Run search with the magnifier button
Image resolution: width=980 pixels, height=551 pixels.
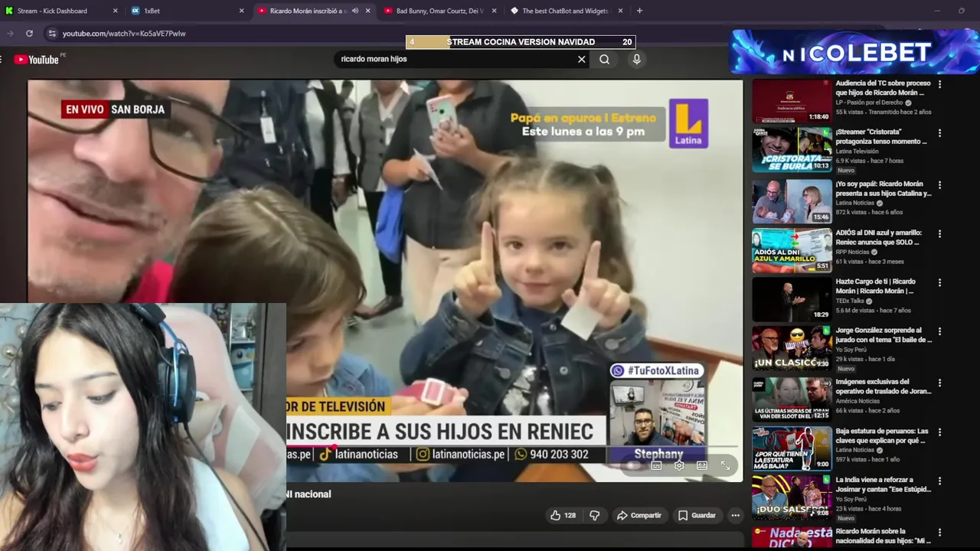point(604,59)
